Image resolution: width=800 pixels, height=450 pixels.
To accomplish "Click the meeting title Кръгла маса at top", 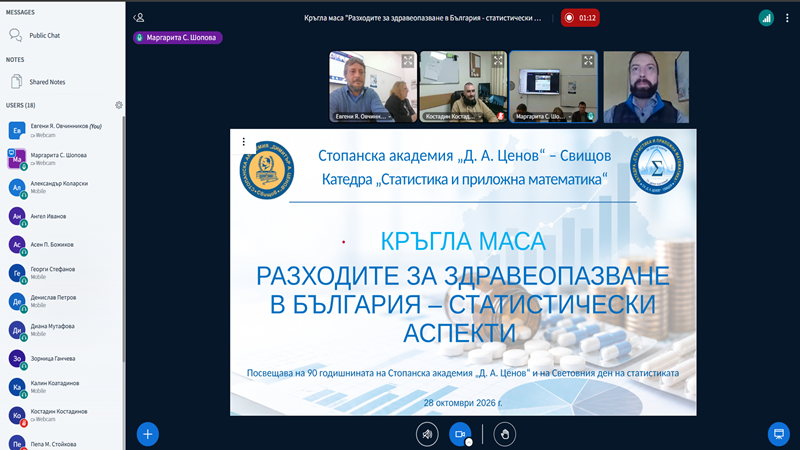I will pos(422,18).
